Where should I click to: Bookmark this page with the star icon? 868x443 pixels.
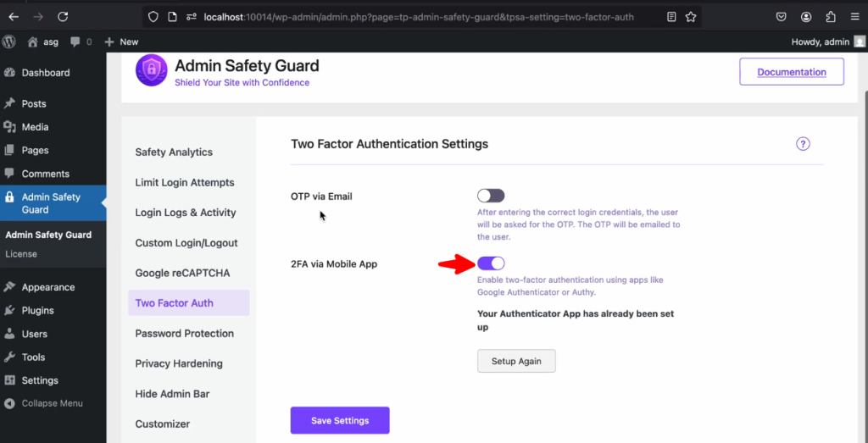click(x=691, y=16)
